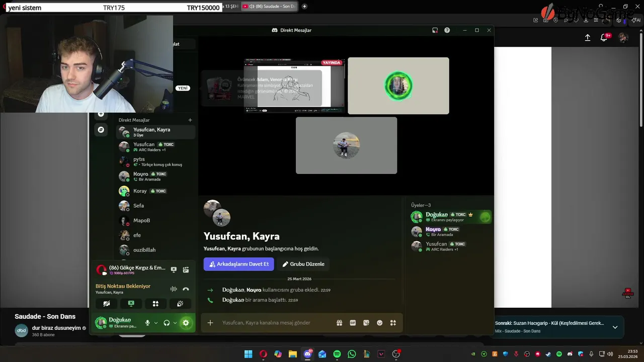
Task: Open MapoB direct message
Action: [155, 220]
